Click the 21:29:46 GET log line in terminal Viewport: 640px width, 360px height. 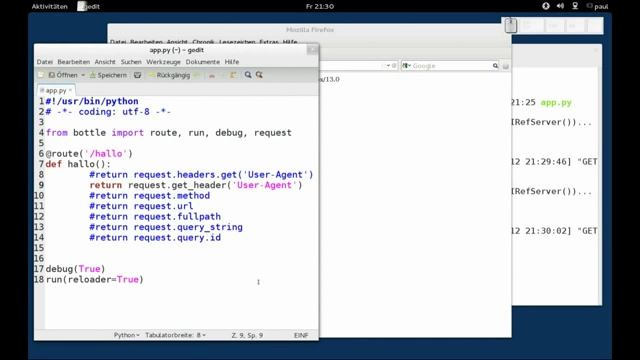tap(555, 162)
